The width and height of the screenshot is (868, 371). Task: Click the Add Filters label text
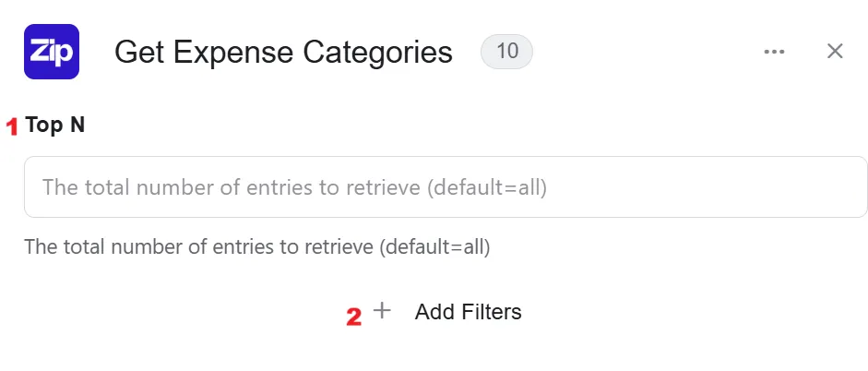(x=469, y=312)
